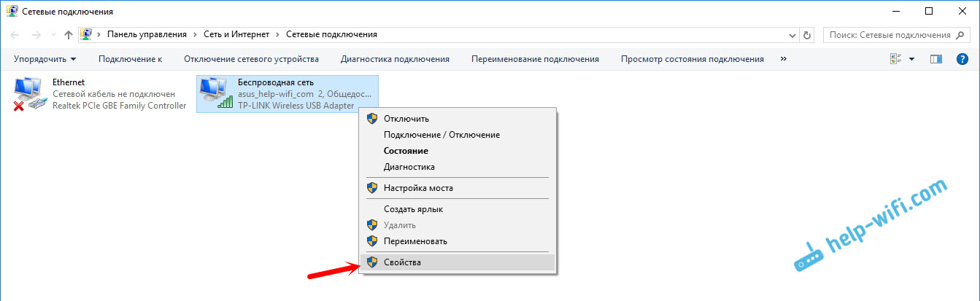Screen dimensions: 980x301
Task: Click Диагностика подключения toolbar button
Action: [x=395, y=59]
